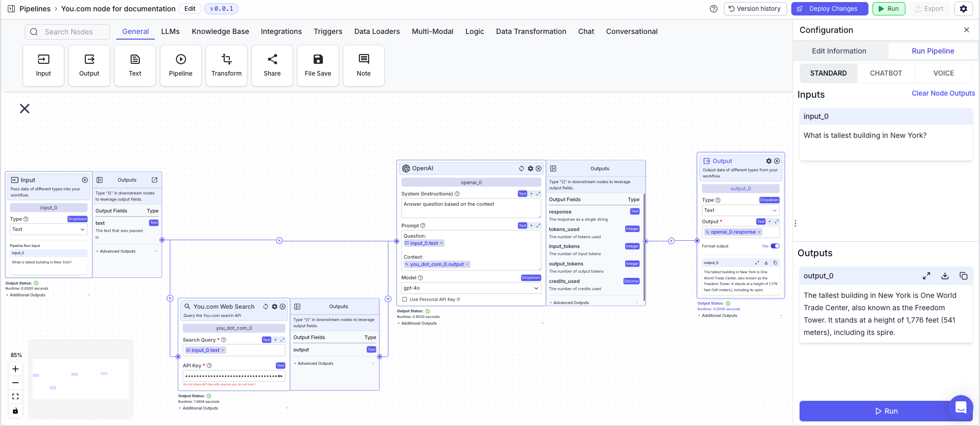Reveal the You.com API Key
The width and height of the screenshot is (980, 426).
point(280,376)
